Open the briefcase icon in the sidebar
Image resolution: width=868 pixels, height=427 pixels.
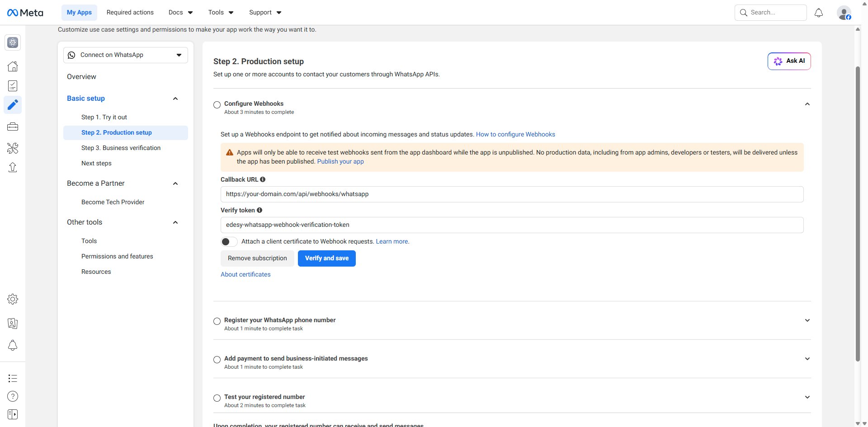pyautogui.click(x=13, y=127)
